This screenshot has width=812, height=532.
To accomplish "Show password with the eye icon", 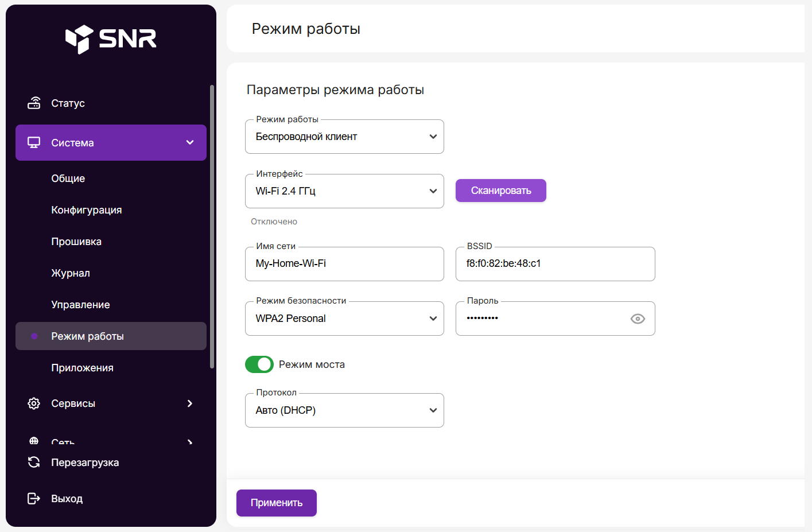I will click(x=638, y=319).
